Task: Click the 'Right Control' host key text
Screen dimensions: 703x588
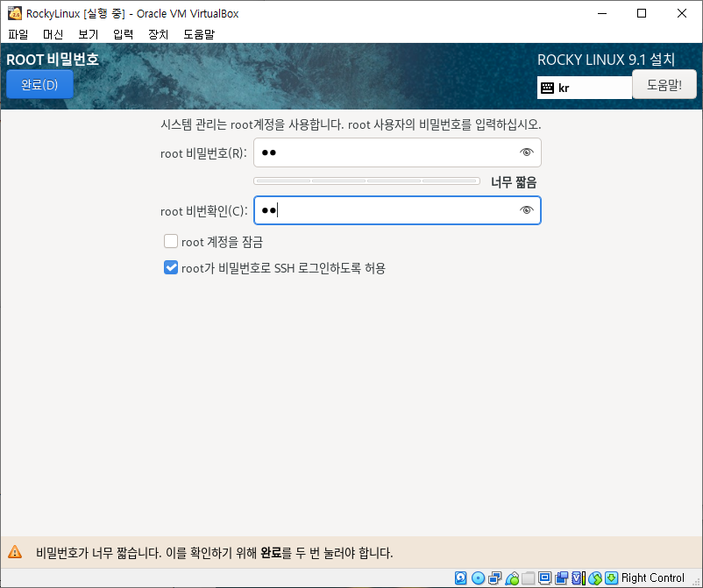Action: pos(652,578)
